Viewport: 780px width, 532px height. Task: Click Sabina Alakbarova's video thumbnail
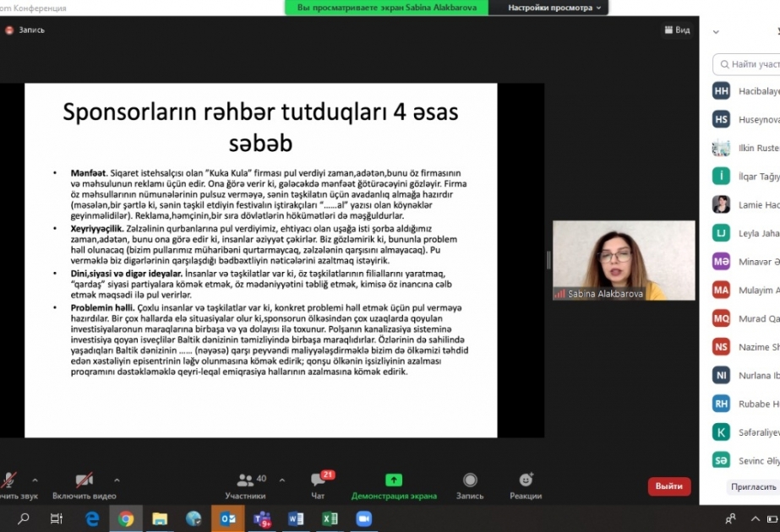624,261
